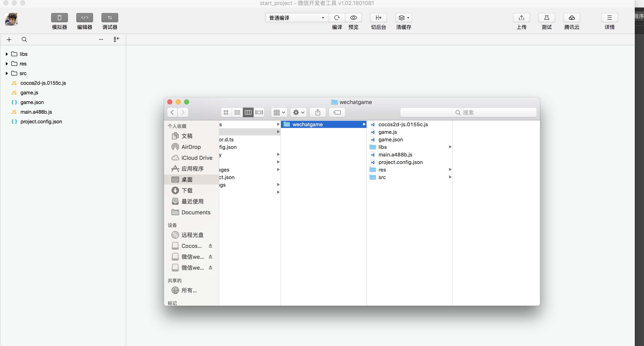Toggle the simulator panel (模拟器)
Image resolution: width=644 pixels, height=346 pixels.
pos(59,17)
